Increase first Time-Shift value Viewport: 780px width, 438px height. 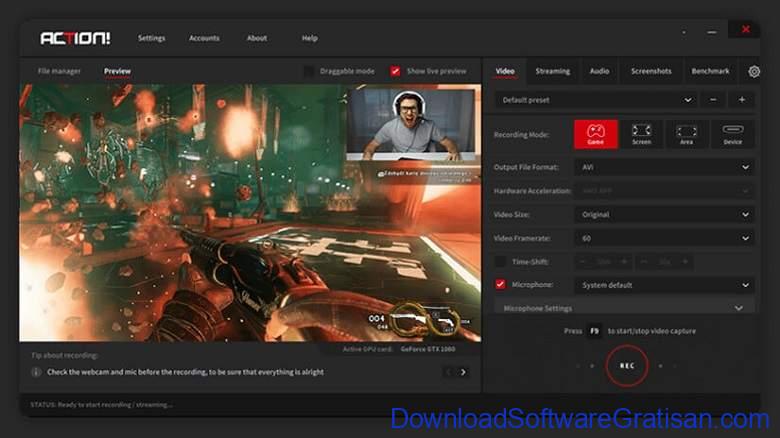point(624,261)
